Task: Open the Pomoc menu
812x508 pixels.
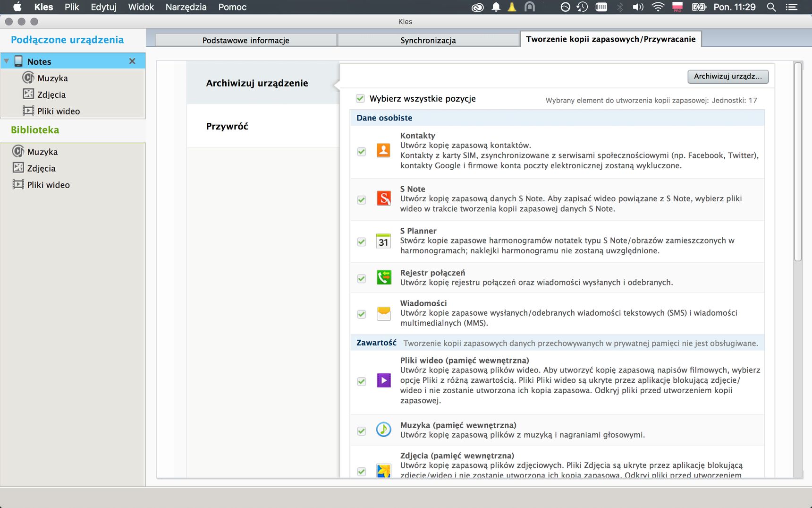Action: point(232,7)
